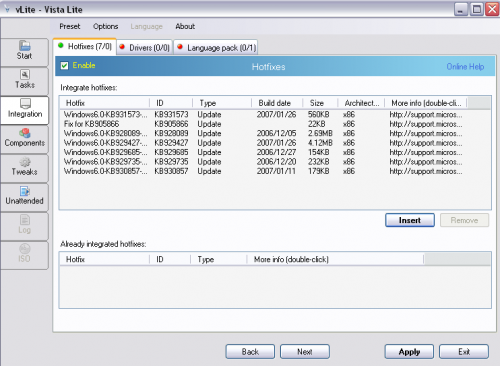Click the Remove button
Screen dimensions: 500x366
[464, 220]
